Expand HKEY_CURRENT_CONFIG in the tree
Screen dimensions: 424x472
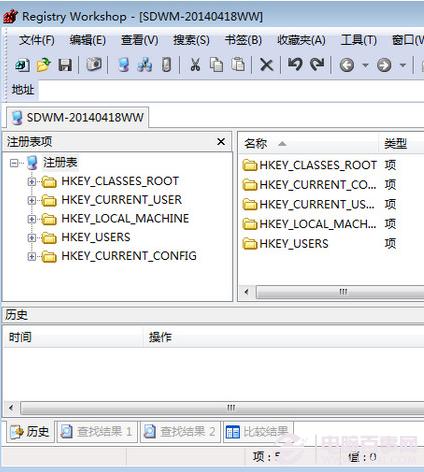pyautogui.click(x=32, y=256)
